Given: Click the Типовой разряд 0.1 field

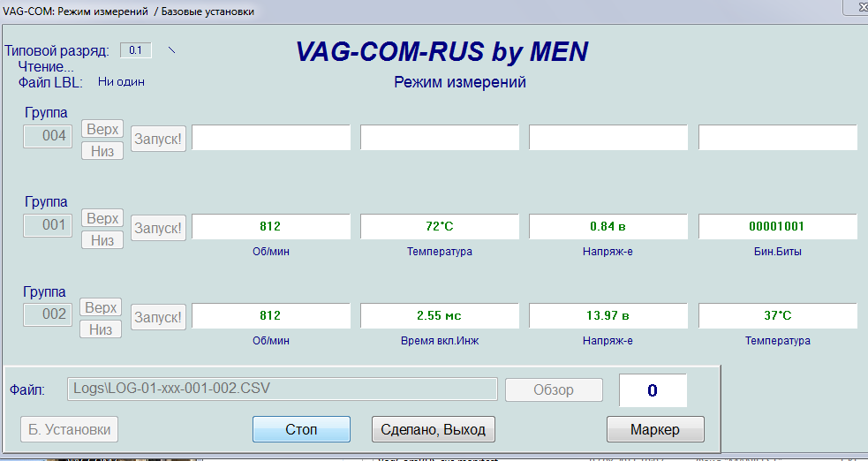Looking at the screenshot, I should click(x=136, y=50).
